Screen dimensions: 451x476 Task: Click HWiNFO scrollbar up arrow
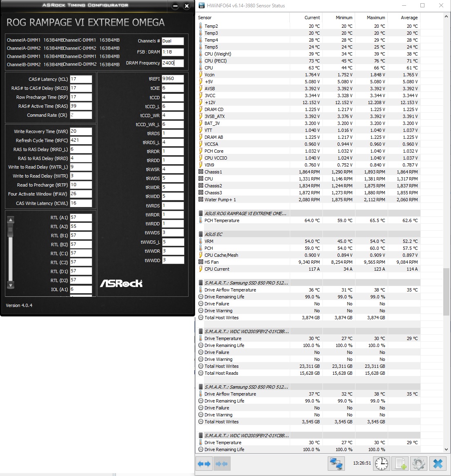coord(446,17)
